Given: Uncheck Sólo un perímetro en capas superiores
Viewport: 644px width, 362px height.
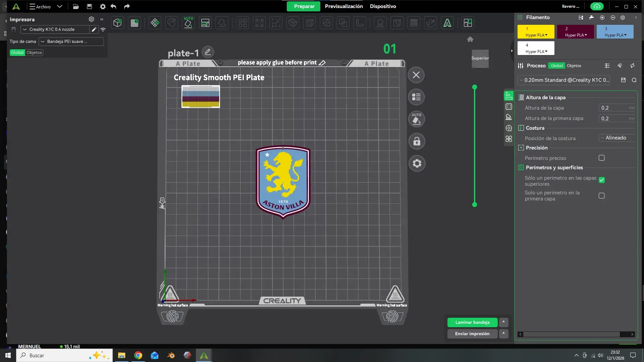Looking at the screenshot, I should [602, 180].
